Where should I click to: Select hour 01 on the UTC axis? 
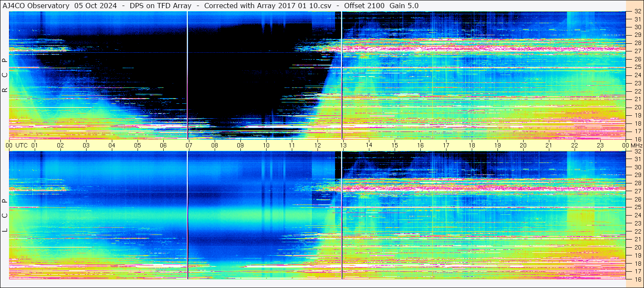point(35,145)
